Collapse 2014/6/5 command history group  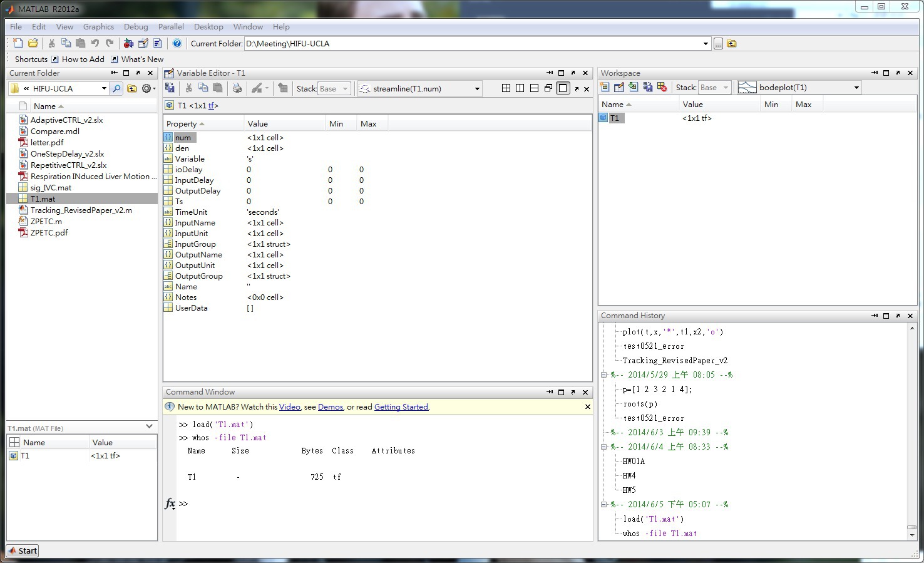pyautogui.click(x=604, y=505)
